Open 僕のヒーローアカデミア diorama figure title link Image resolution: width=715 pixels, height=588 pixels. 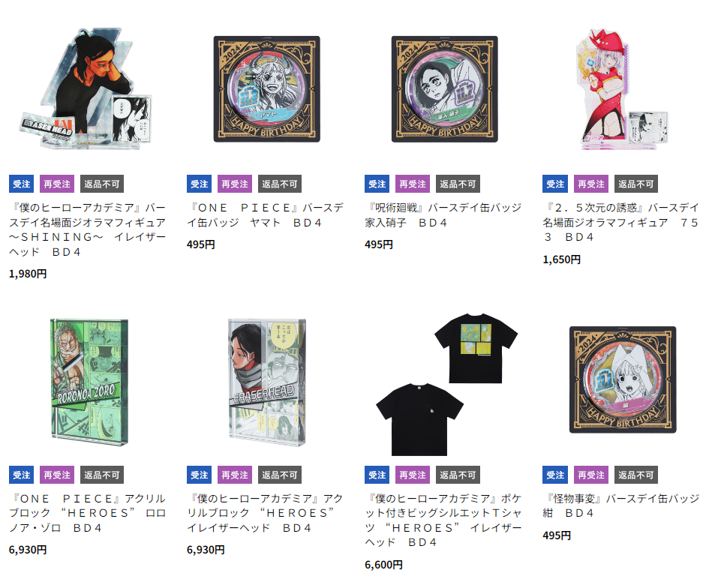(x=87, y=229)
